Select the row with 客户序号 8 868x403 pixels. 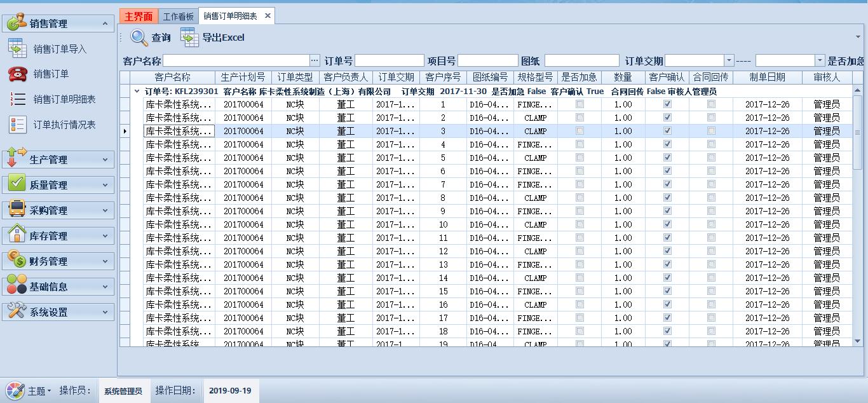tap(490, 198)
